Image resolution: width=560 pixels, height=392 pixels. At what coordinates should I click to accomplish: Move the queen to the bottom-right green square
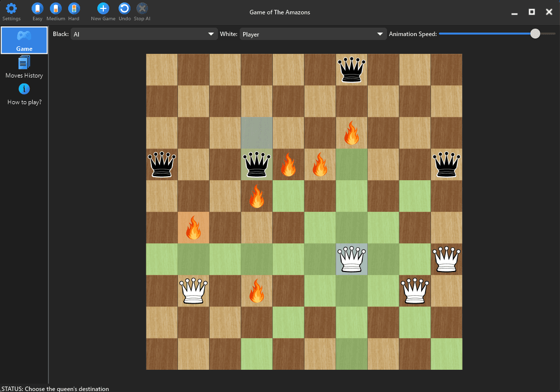tap(446, 354)
